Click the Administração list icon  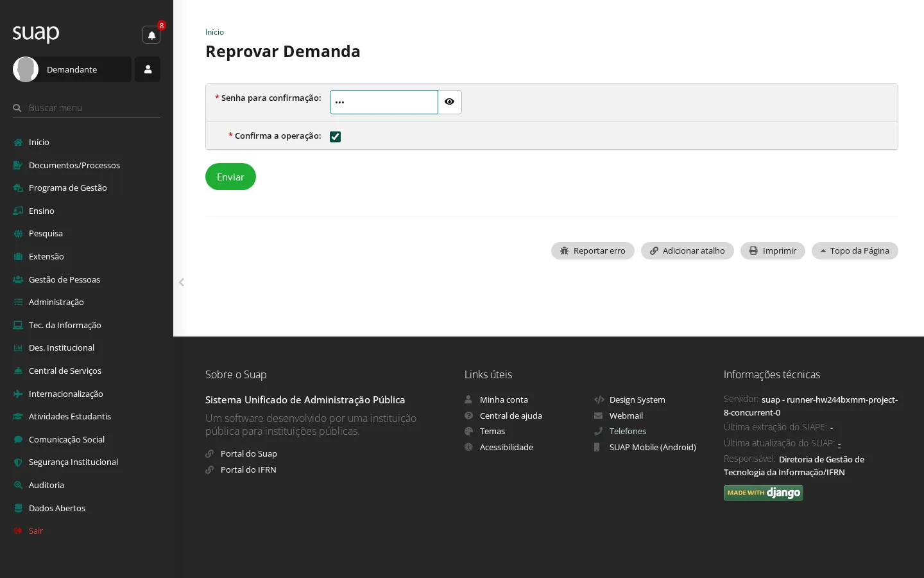(18, 302)
